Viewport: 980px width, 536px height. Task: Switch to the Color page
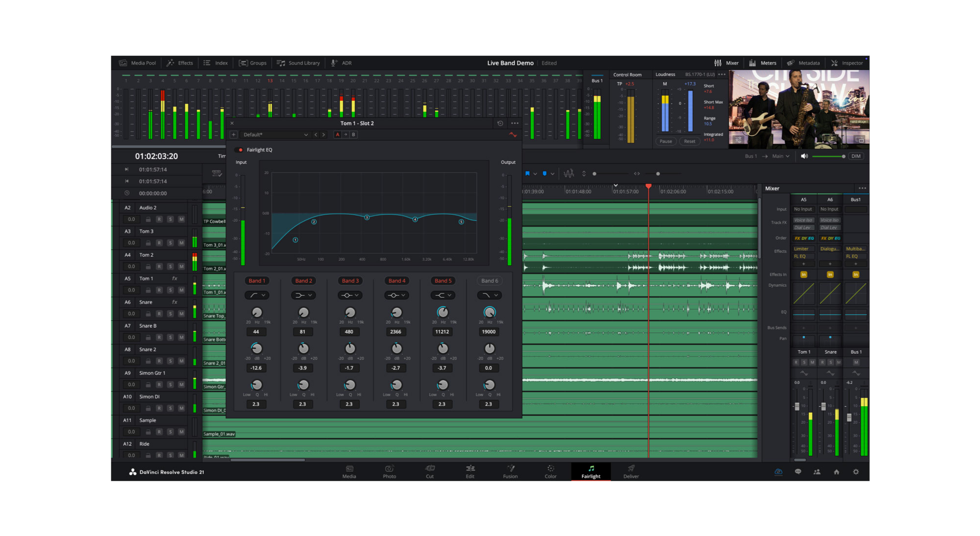click(x=550, y=472)
